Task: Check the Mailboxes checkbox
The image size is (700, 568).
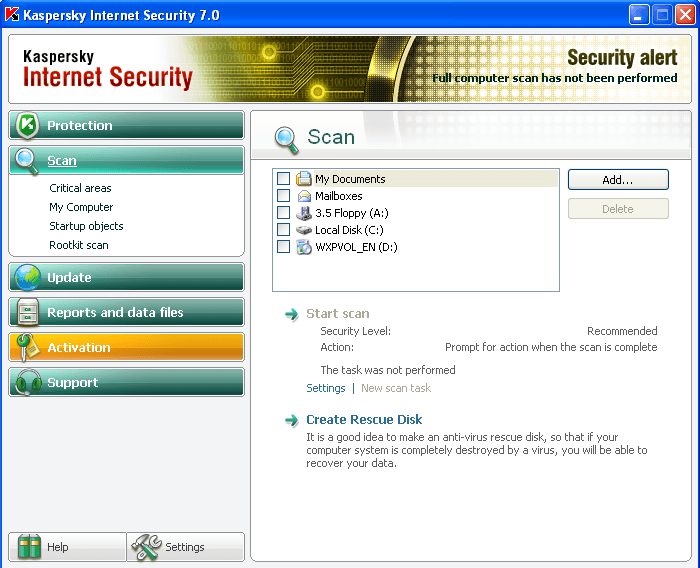Action: point(283,196)
